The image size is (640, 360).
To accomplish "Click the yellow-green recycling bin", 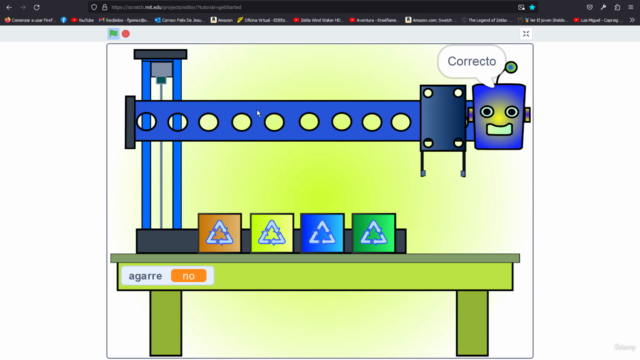I will point(272,233).
